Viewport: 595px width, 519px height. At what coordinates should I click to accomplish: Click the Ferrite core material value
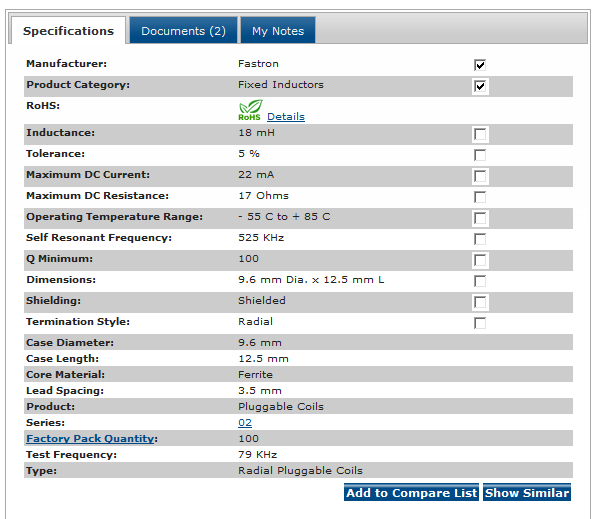coord(255,374)
